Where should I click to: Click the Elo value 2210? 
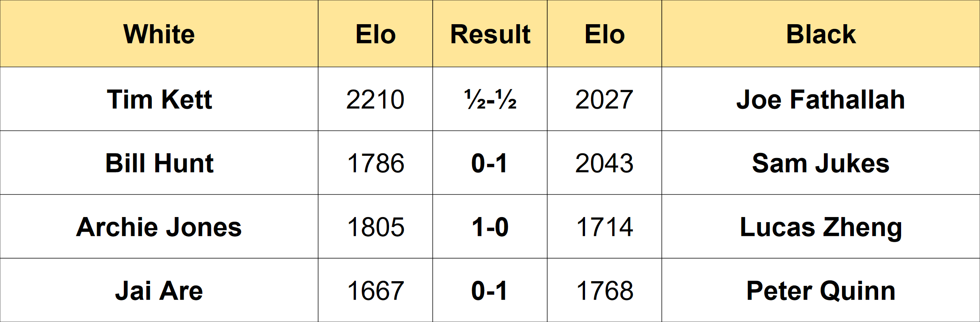375,99
